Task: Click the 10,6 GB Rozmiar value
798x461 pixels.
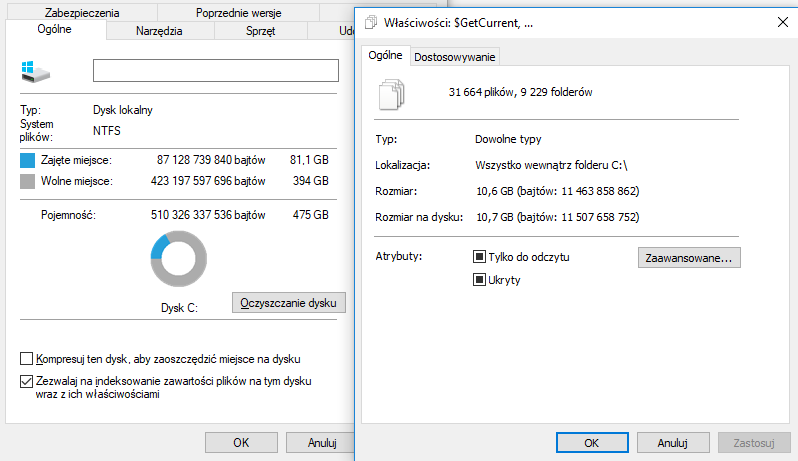Action: point(558,191)
